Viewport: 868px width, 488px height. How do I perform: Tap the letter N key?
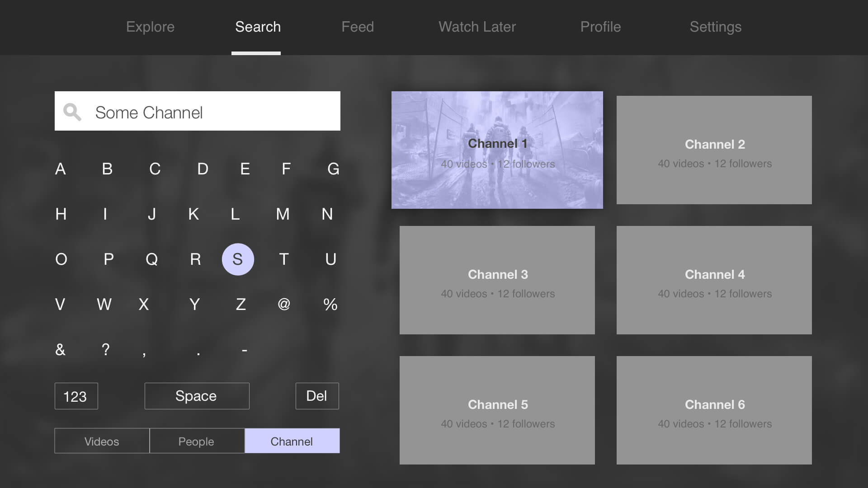pyautogui.click(x=327, y=214)
